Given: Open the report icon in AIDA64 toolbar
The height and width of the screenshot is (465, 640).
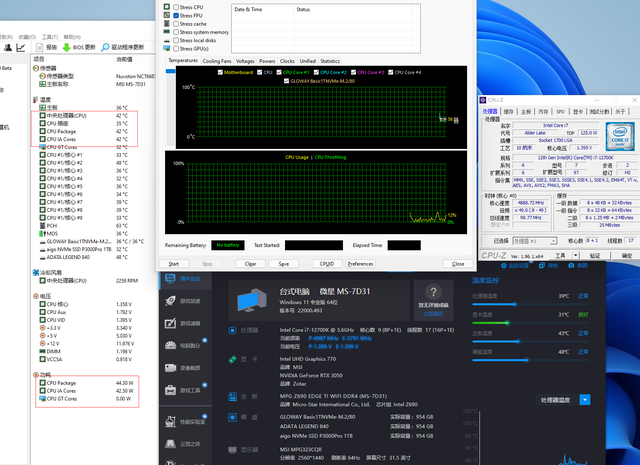Looking at the screenshot, I should [x=41, y=47].
